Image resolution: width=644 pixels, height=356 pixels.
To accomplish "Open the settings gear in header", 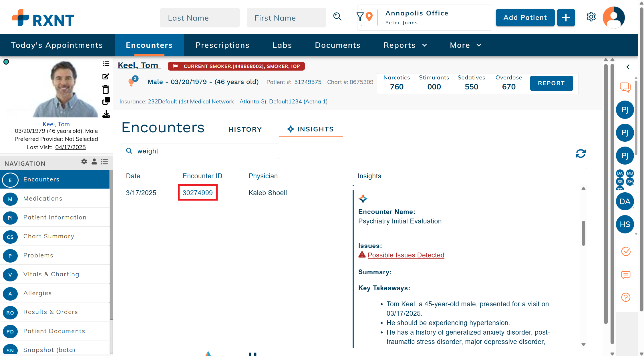I will (591, 17).
